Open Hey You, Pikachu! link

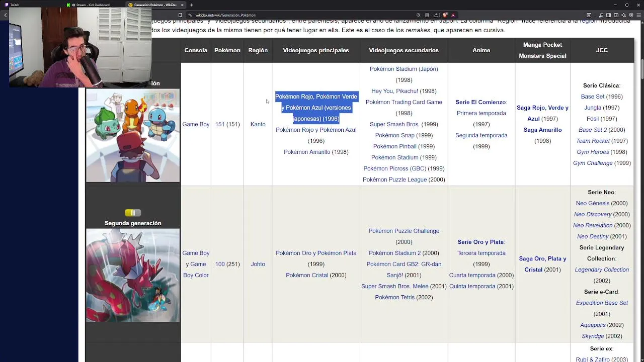[394, 91]
